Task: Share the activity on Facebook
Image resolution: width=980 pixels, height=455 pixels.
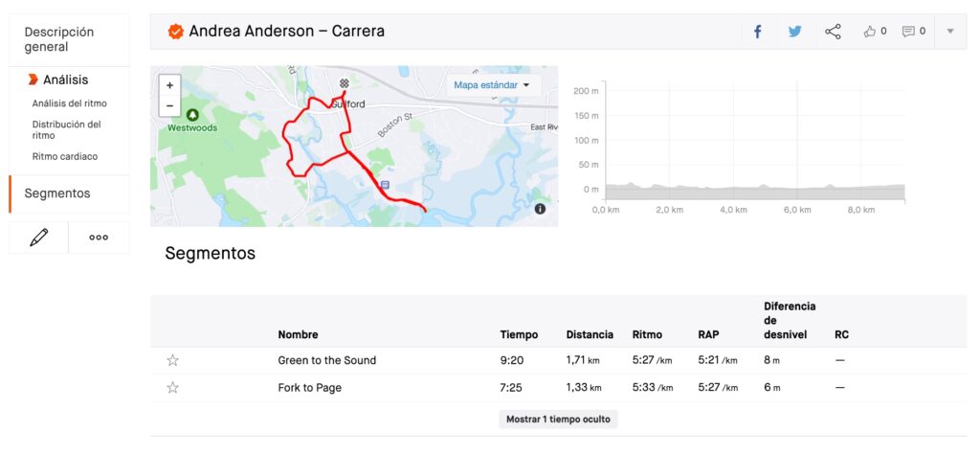Action: [x=757, y=32]
